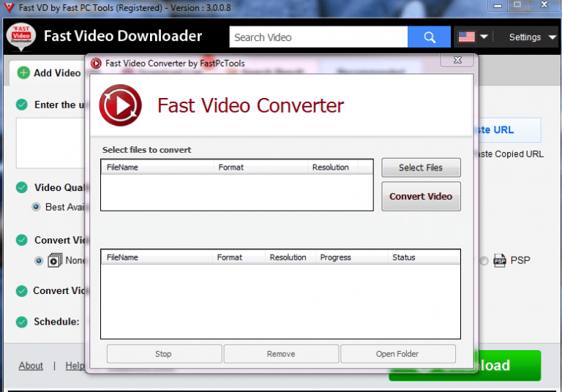Click the FileName header in select files list
This screenshot has width=562, height=392.
click(158, 167)
